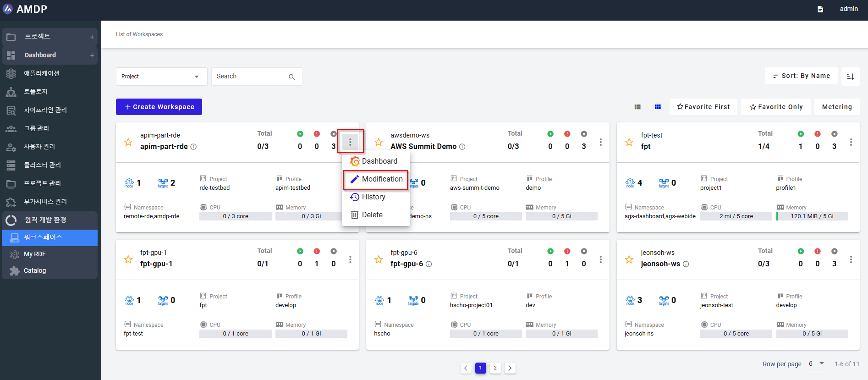This screenshot has width=868, height=380.
Task: Toggle sort direction icon
Action: (851, 77)
